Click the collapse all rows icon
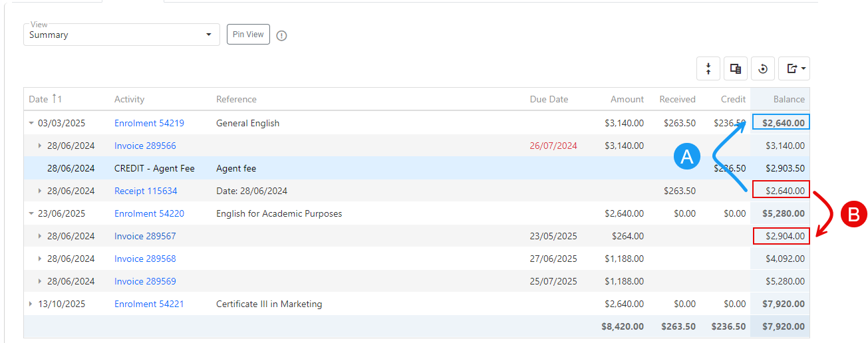868x343 pixels. [x=708, y=68]
